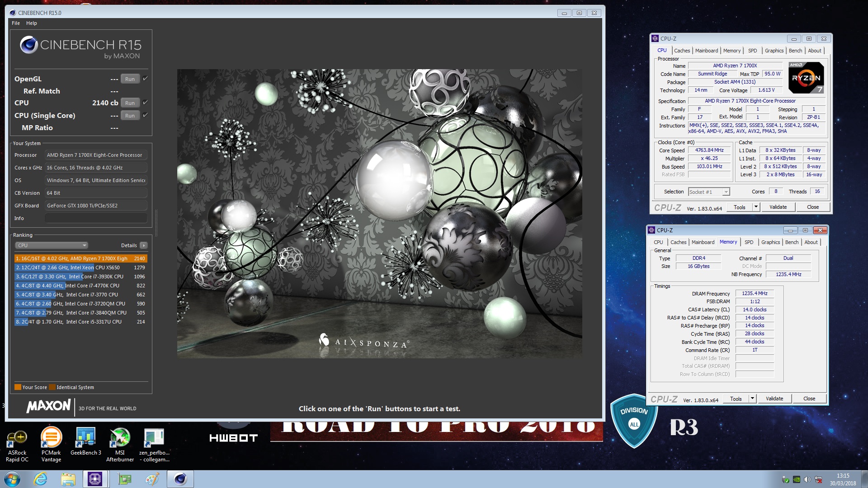Image resolution: width=868 pixels, height=488 pixels.
Task: Select ranking row Intel Core i7-3930K
Action: 80,277
